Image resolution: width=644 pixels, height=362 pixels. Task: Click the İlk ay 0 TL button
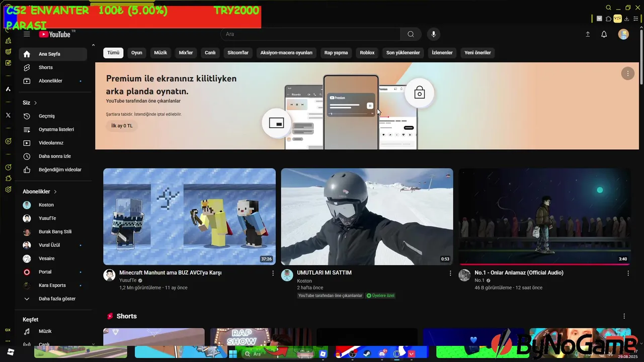click(x=122, y=126)
